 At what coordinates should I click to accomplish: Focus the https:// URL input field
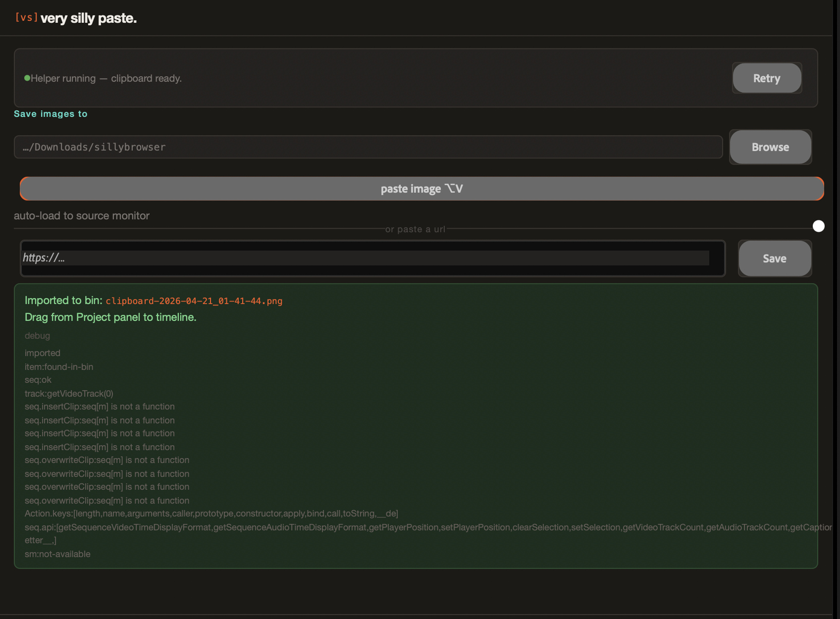[x=372, y=258]
